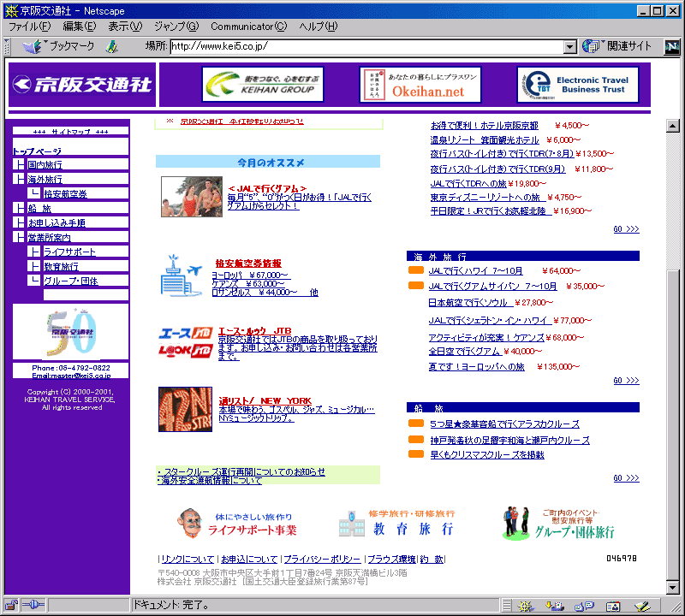685x616 pixels.
Task: Open the ファイル(F) menu
Action: coord(30,27)
